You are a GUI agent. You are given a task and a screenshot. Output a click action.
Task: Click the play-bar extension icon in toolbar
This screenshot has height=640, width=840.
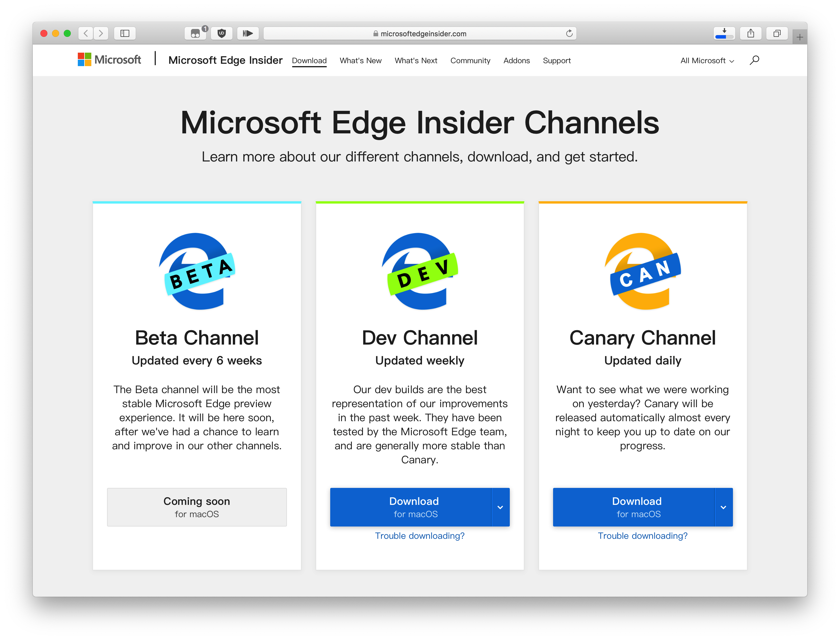(248, 34)
